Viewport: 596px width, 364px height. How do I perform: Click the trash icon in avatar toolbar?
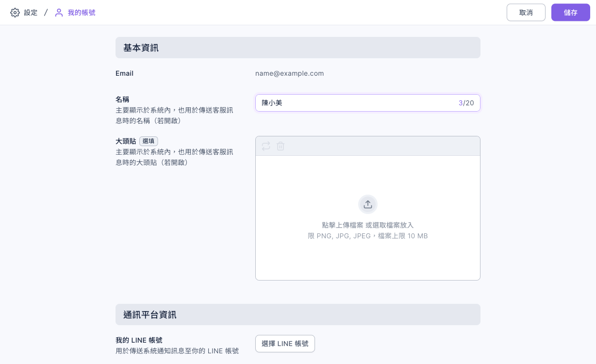(x=281, y=146)
